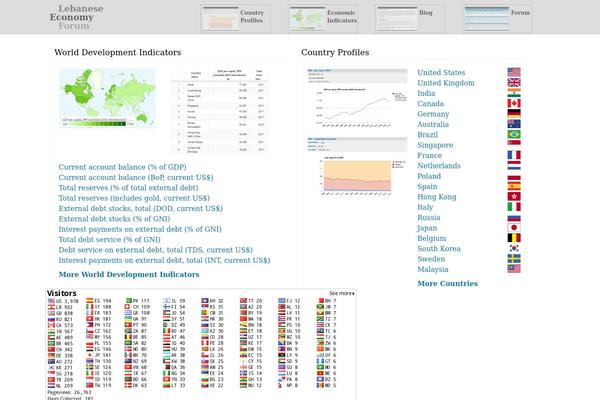Click the green world map thumbnail

click(x=108, y=98)
